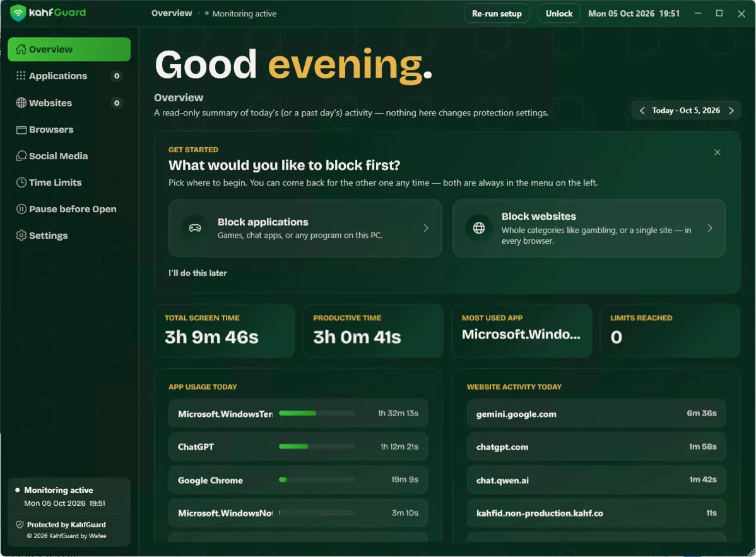Click the Browsers window icon

coord(21,129)
